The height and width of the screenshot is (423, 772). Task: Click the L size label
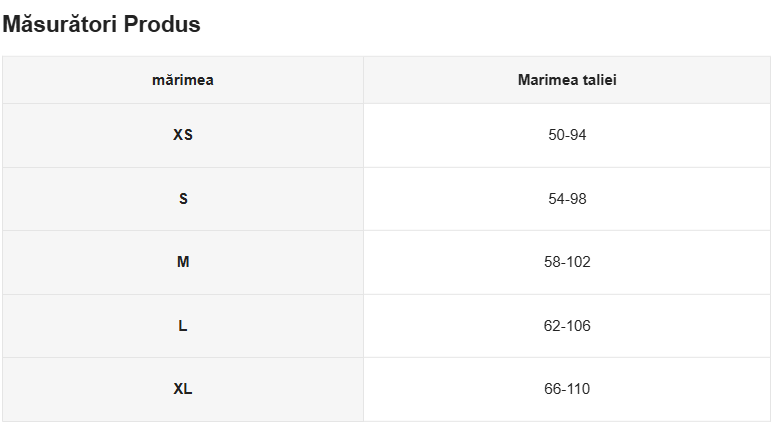coord(183,326)
